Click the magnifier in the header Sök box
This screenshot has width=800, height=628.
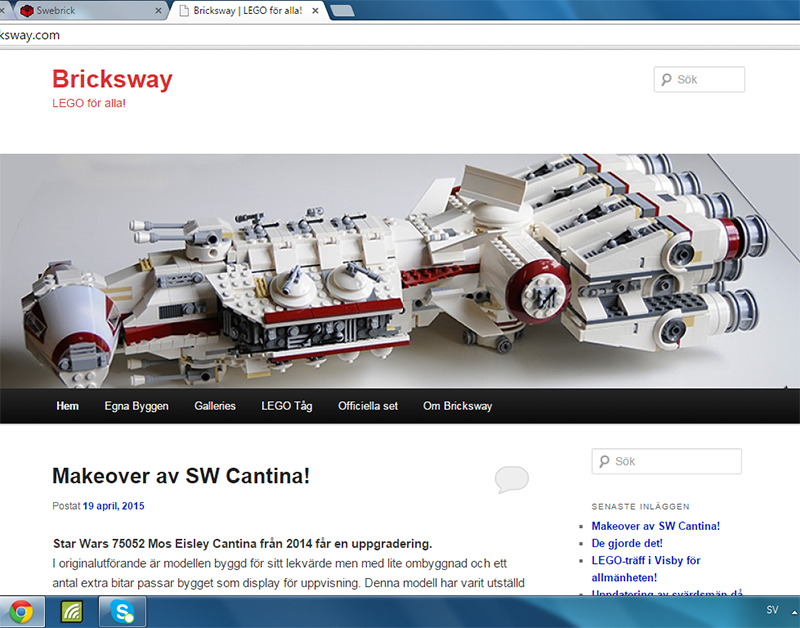664,79
